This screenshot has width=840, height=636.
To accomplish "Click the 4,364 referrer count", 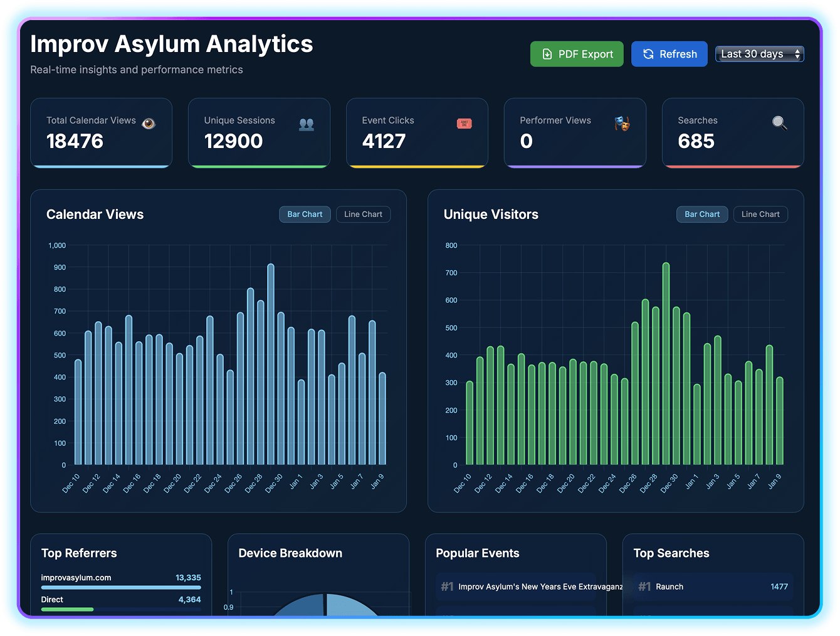I will [189, 600].
